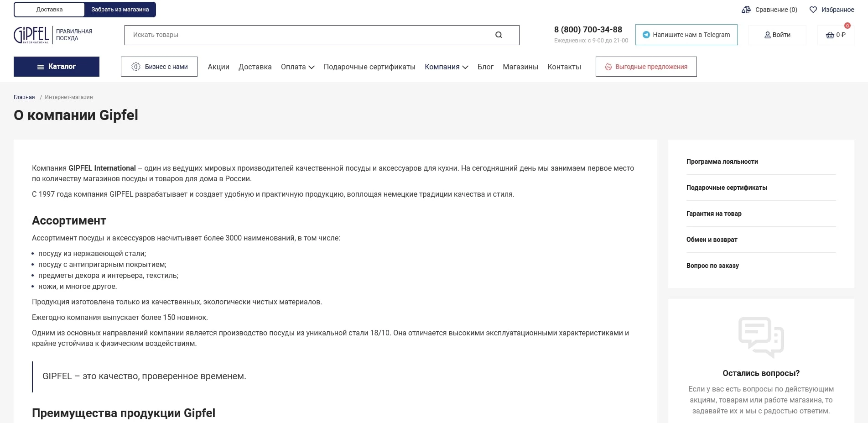The height and width of the screenshot is (423, 868).
Task: Open the Программа лояльности link
Action: pos(722,162)
